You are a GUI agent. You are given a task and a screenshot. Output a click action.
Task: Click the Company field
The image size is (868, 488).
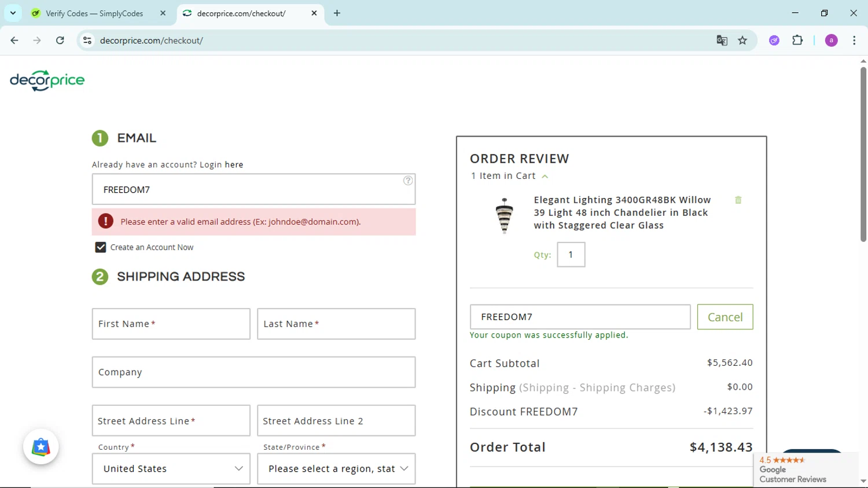click(x=253, y=372)
